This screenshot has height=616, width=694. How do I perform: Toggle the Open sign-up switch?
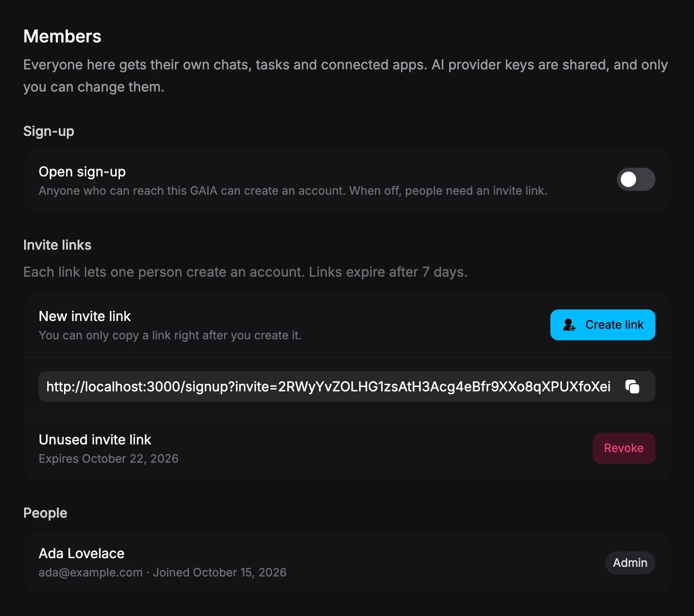tap(636, 179)
